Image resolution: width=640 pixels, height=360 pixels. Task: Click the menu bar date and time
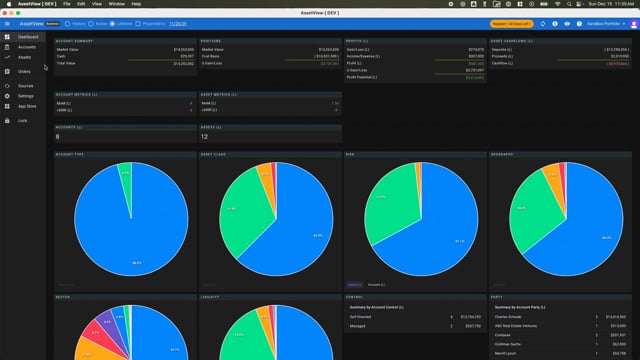point(611,4)
